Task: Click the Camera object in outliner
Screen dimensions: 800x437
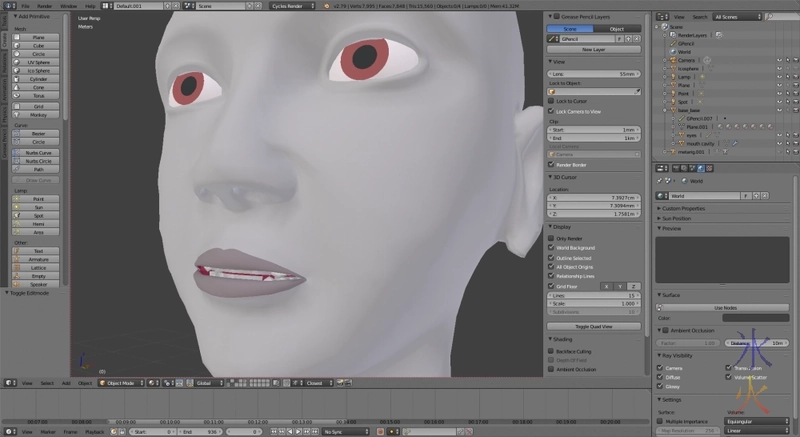Action: 685,60
